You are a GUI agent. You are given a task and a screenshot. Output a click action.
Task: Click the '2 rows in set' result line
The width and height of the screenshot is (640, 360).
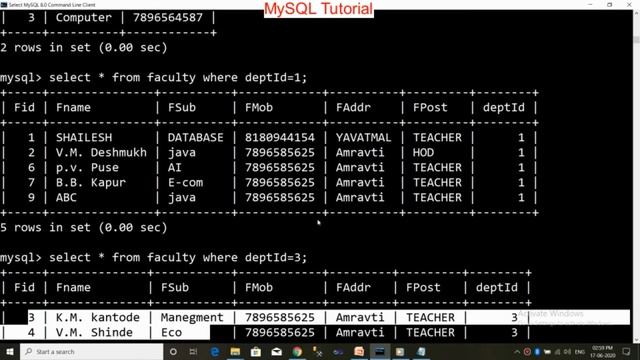point(84,47)
